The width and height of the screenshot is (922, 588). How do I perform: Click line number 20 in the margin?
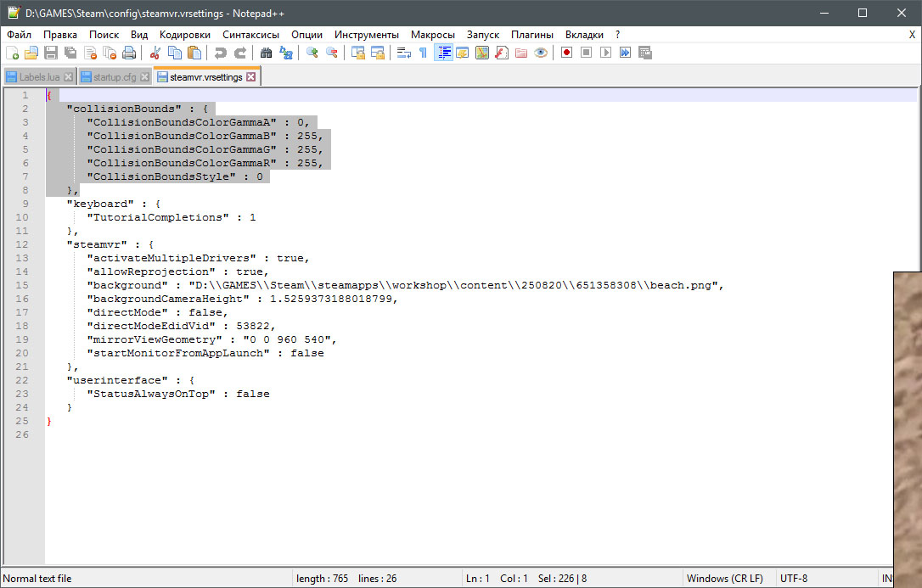tap(22, 353)
